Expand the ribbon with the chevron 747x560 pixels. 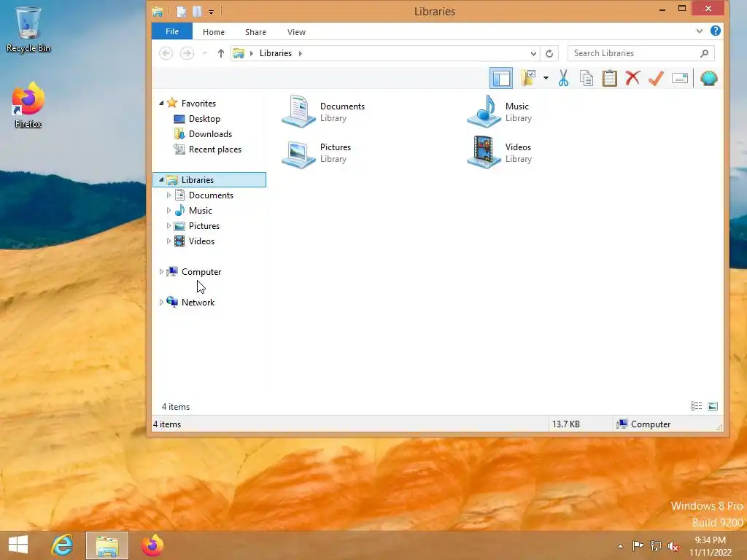pos(699,31)
